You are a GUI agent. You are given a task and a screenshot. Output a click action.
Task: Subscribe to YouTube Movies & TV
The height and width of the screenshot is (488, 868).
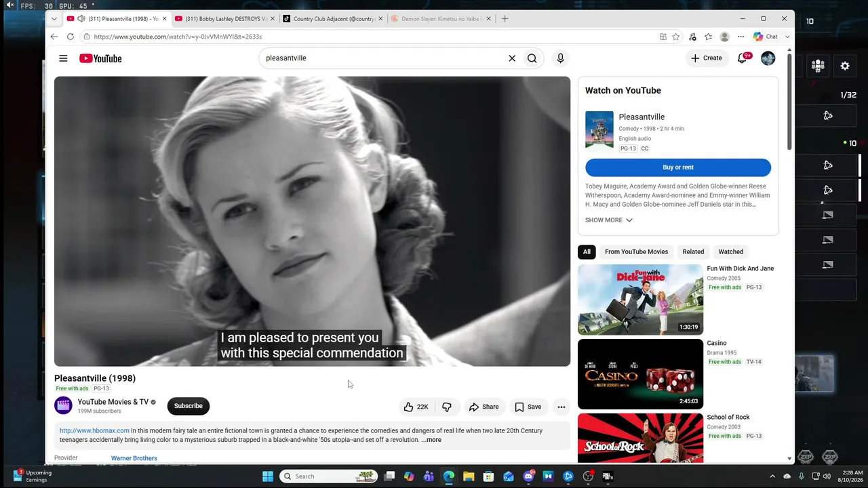point(189,406)
